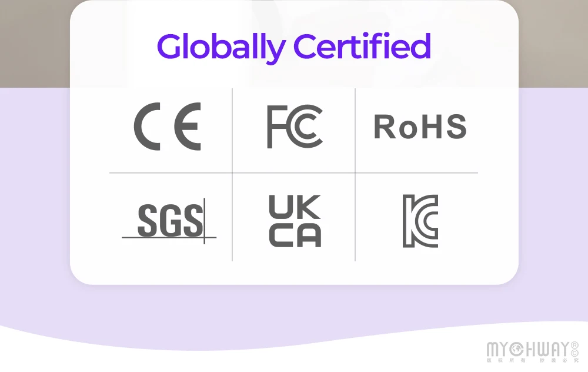The width and height of the screenshot is (588, 372).
Task: Open the SGS certification badge
Action: click(169, 221)
